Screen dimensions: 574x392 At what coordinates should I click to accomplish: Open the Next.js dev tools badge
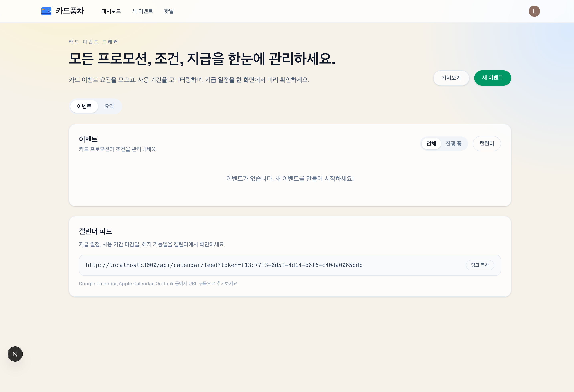(x=15, y=354)
